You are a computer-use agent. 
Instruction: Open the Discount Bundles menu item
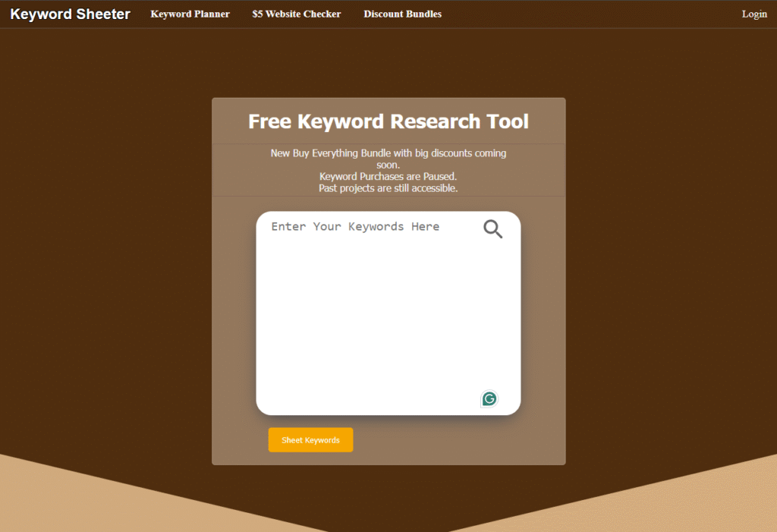(x=402, y=14)
